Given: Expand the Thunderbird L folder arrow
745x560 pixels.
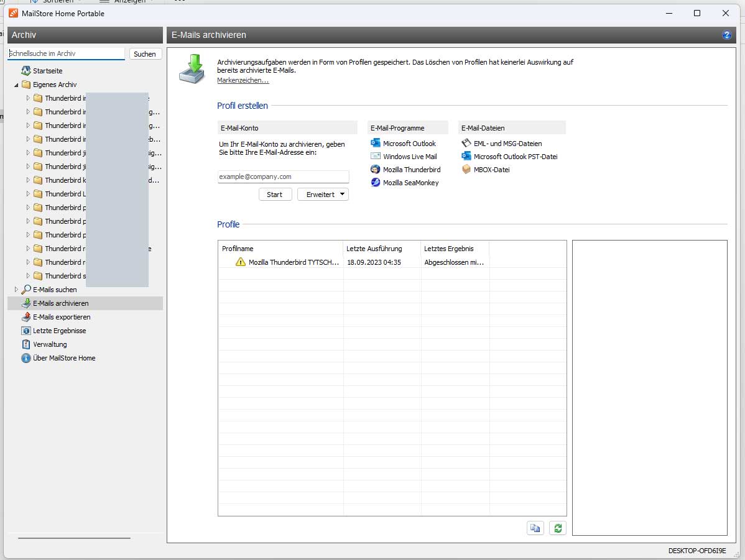Looking at the screenshot, I should click(x=27, y=194).
